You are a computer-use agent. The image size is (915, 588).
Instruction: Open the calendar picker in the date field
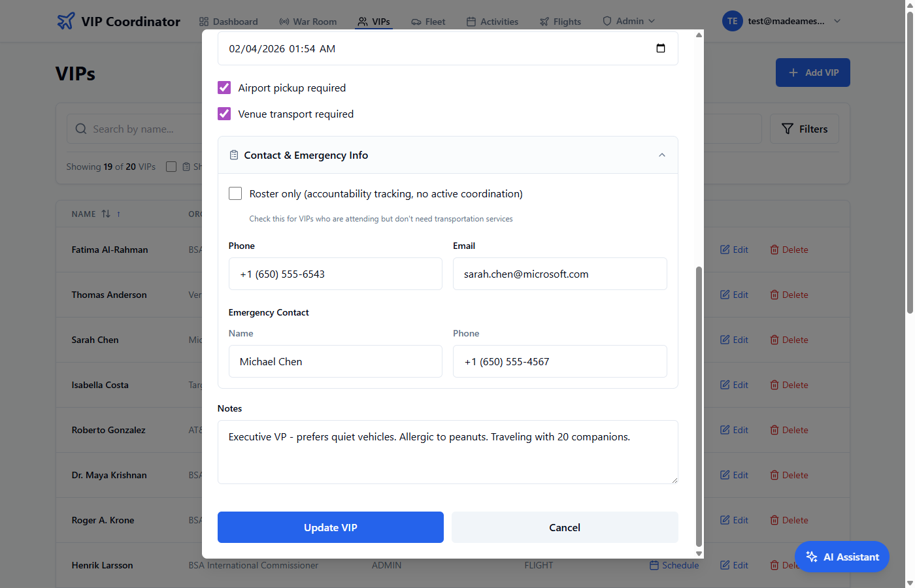coord(660,48)
